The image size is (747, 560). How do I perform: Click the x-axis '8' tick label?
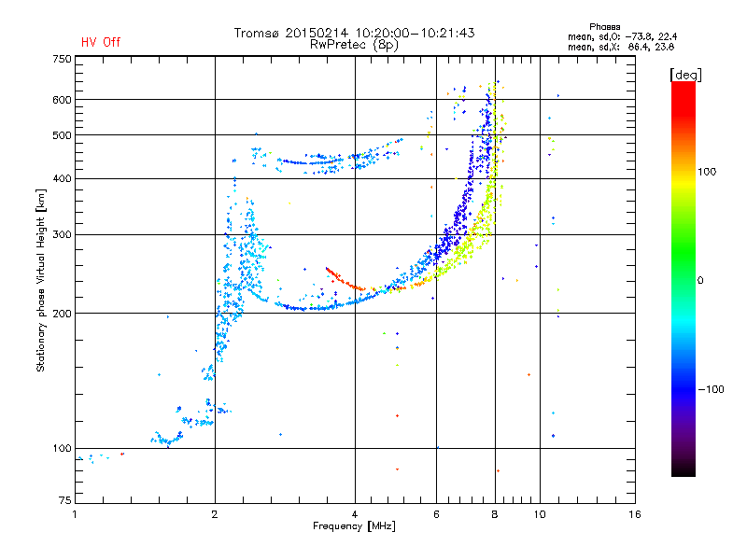point(495,514)
